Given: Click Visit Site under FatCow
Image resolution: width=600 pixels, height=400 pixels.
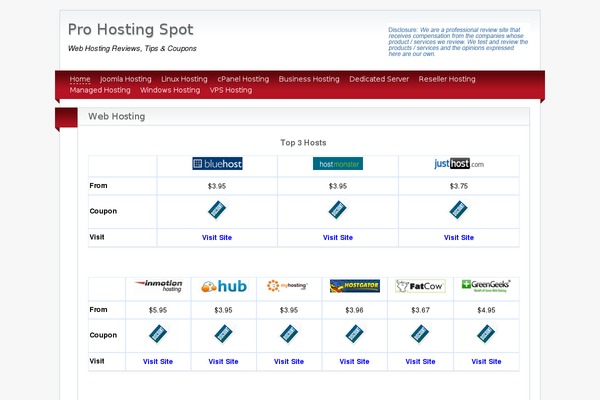Looking at the screenshot, I should click(x=420, y=362).
